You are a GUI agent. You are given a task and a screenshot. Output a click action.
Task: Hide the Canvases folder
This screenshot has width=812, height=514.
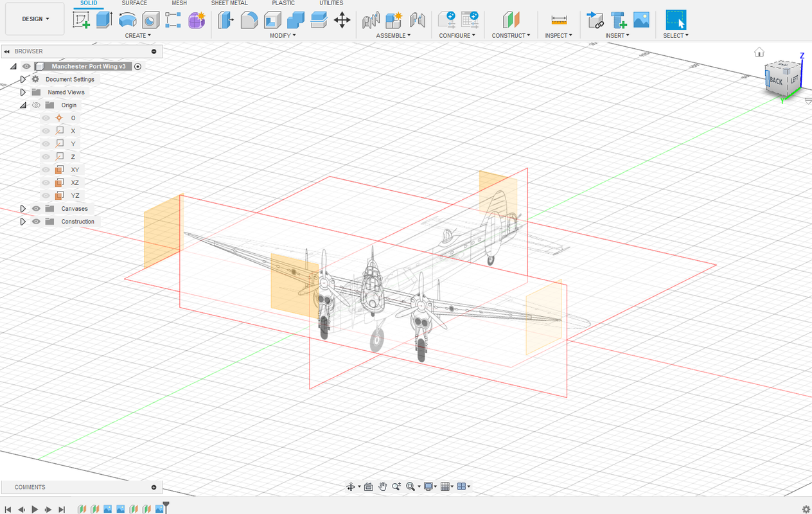coord(37,209)
